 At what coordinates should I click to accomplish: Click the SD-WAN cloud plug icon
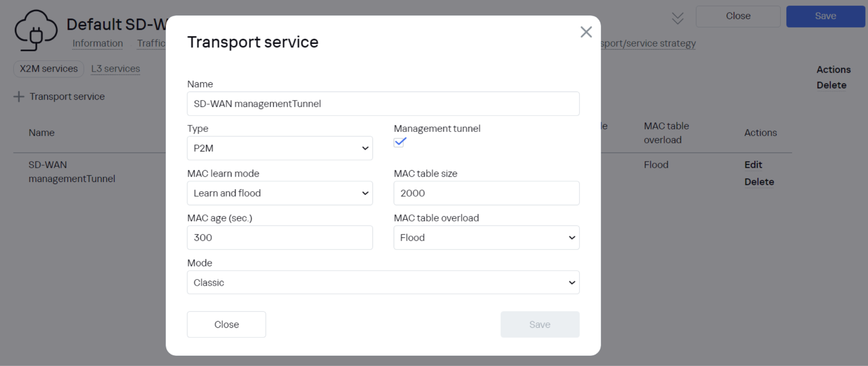pyautogui.click(x=36, y=31)
